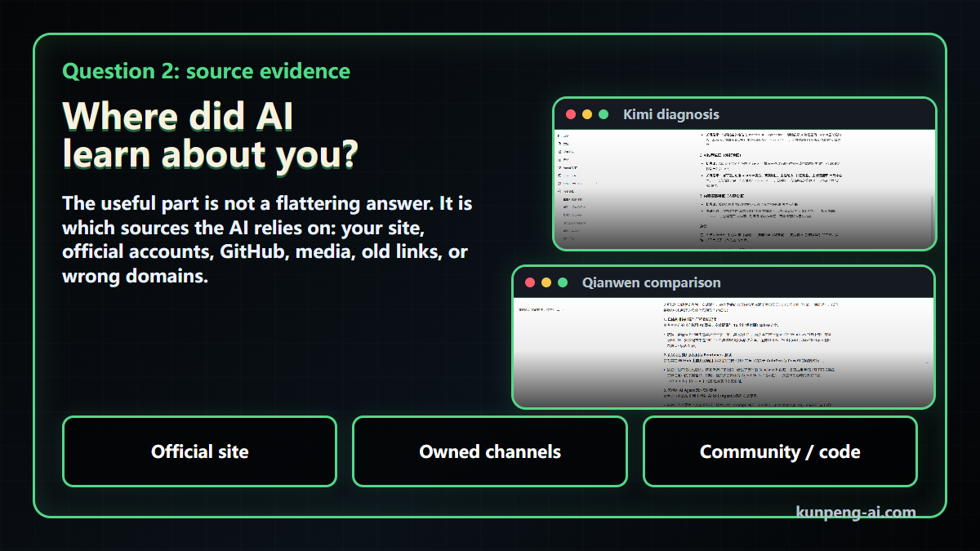The image size is (980, 551).
Task: Click the 'Question 2: source evidence' heading
Action: [x=206, y=71]
